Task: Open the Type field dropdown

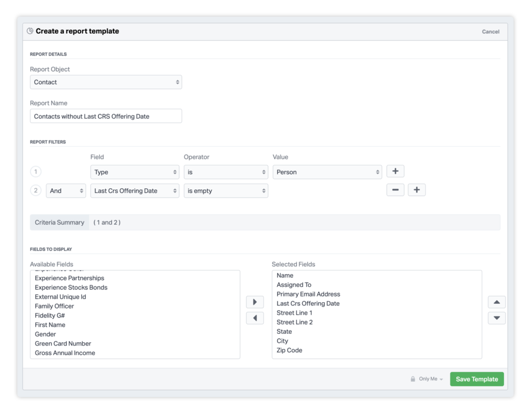Action: click(x=135, y=172)
